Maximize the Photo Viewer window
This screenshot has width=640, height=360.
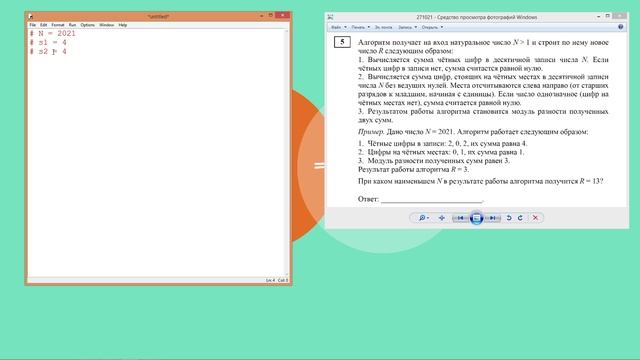[608, 16]
